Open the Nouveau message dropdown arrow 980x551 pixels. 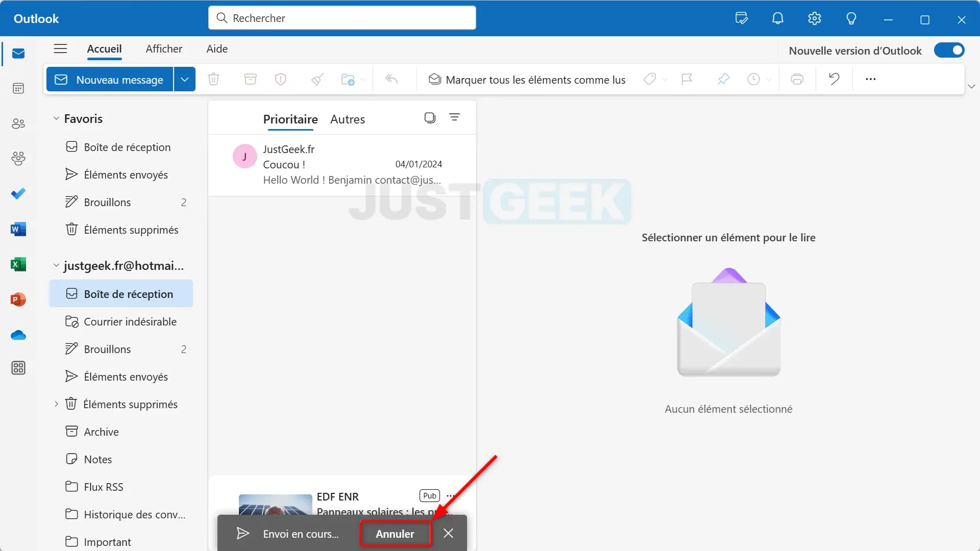(x=185, y=80)
